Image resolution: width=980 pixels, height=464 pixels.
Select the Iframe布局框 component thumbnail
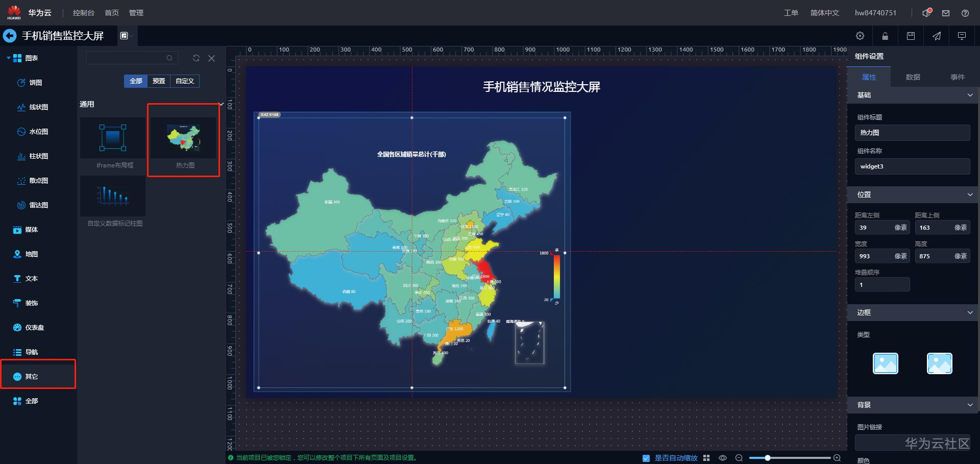113,138
